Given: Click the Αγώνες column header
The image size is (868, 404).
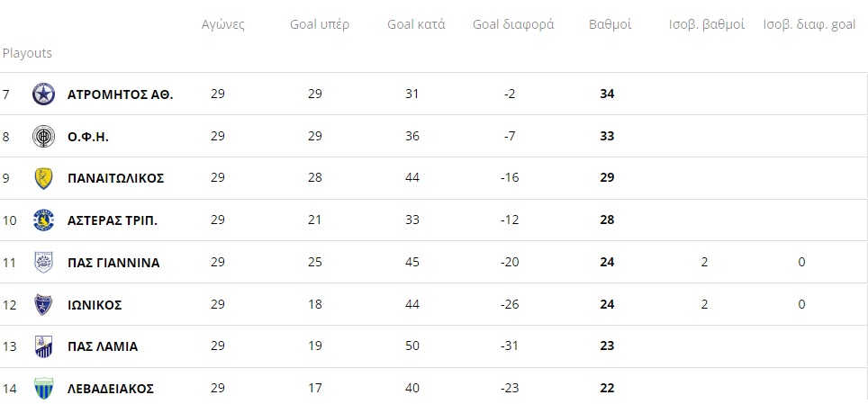Looking at the screenshot, I should point(223,25).
